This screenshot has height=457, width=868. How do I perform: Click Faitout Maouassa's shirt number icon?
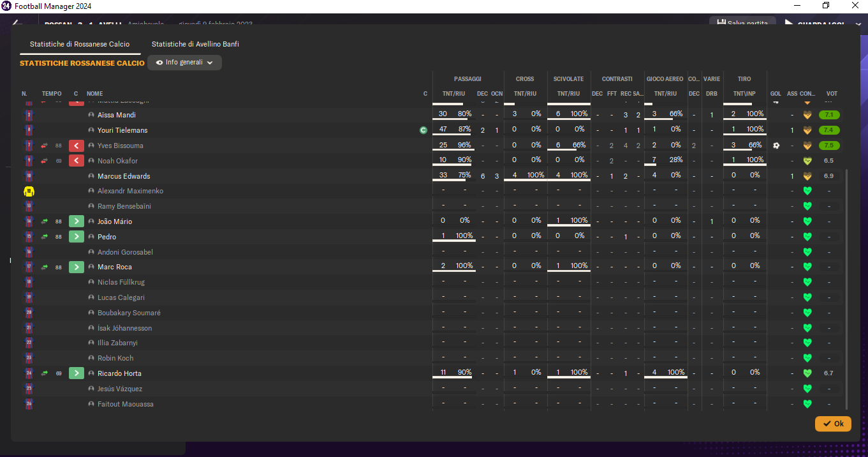29,404
